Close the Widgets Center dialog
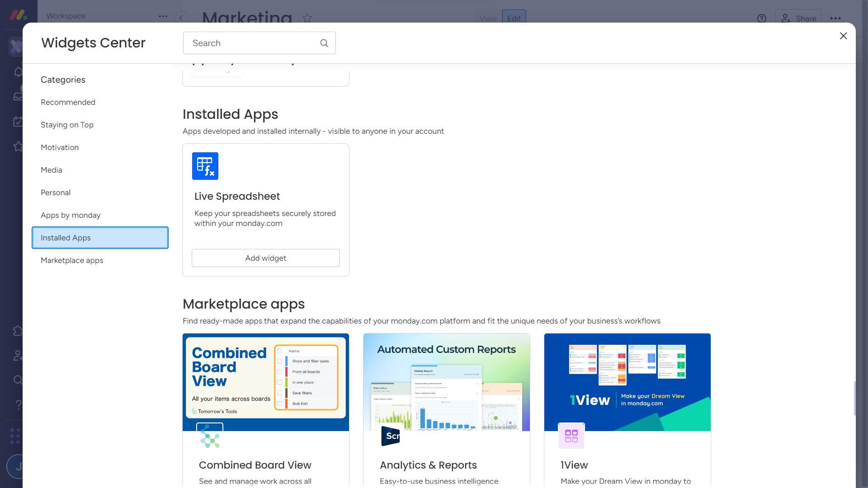 843,36
